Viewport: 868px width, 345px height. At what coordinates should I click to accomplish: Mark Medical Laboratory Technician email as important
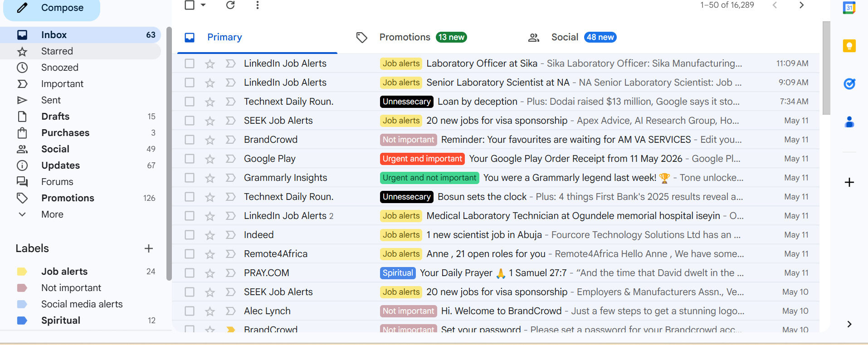point(230,216)
